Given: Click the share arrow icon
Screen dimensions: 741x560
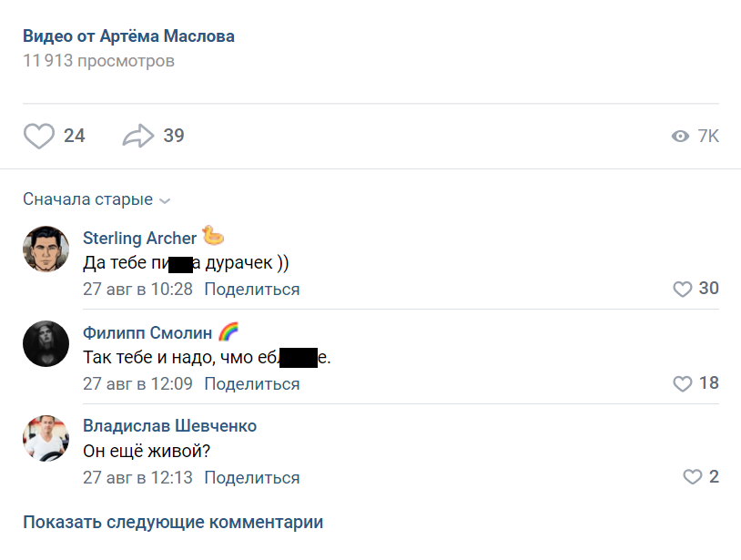Looking at the screenshot, I should (138, 137).
